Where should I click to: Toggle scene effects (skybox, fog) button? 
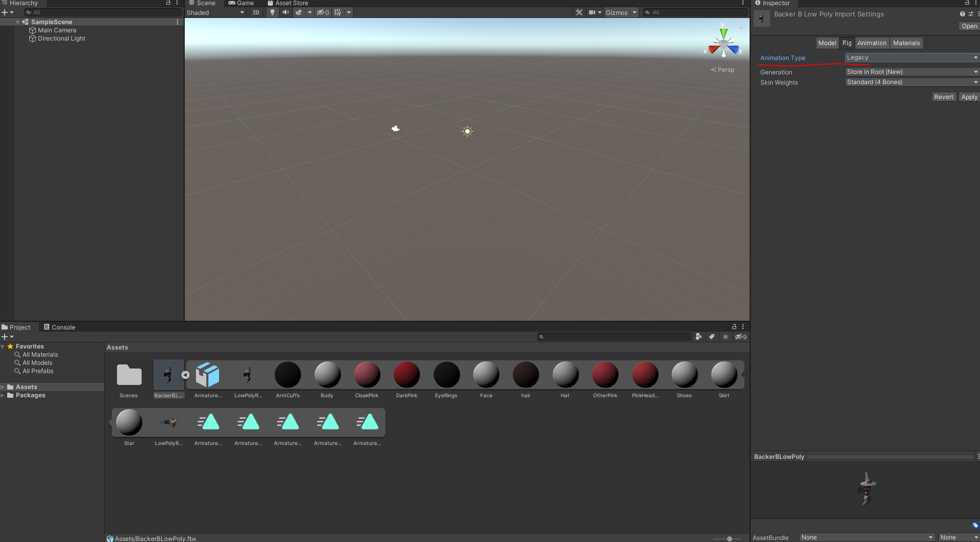[x=299, y=12]
